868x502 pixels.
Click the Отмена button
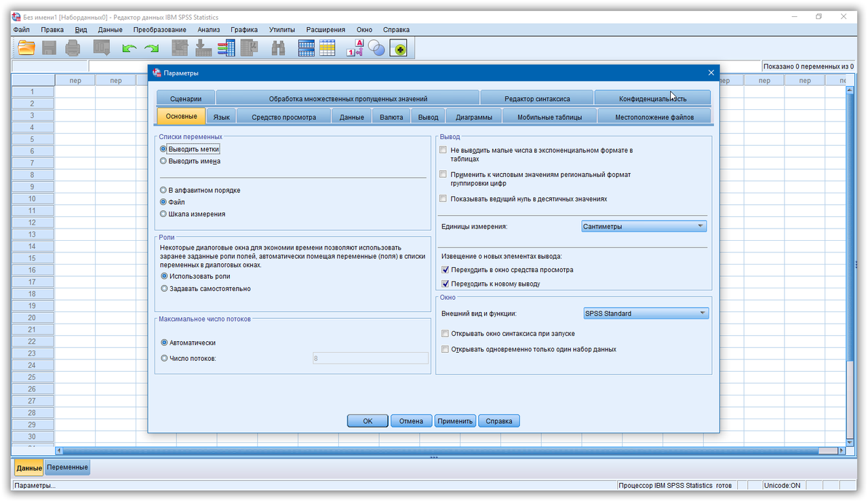coord(411,421)
